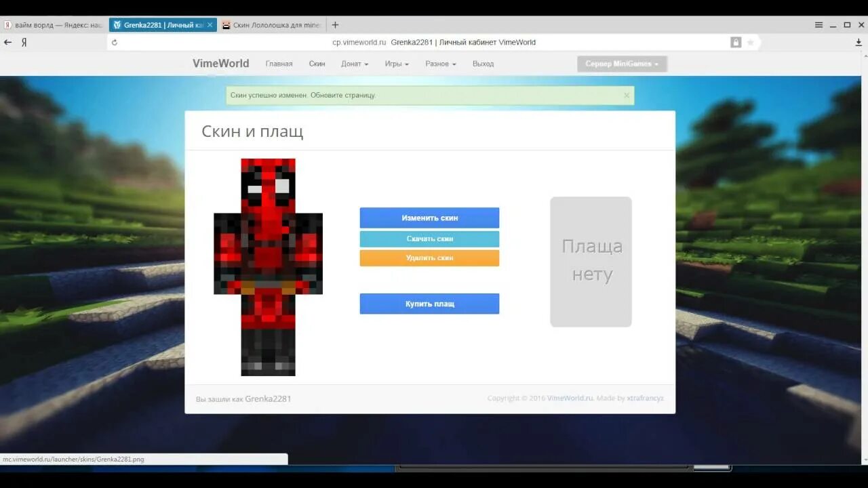
Task: Click the Выход logout item
Action: (483, 64)
